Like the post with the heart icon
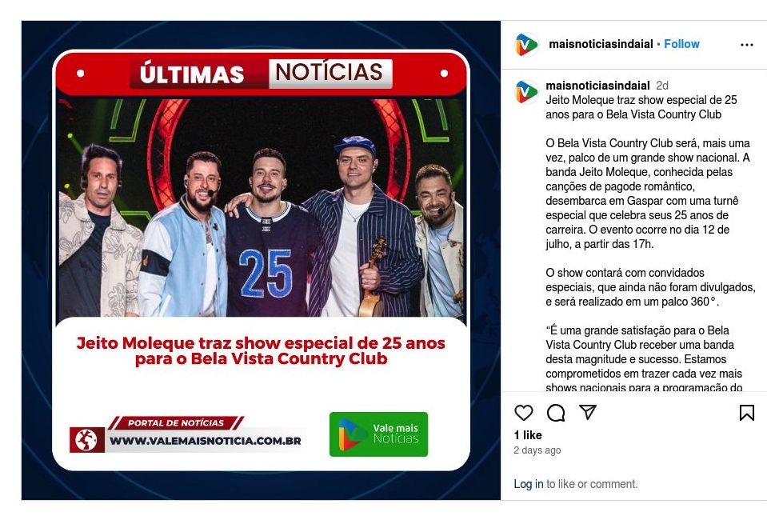The height and width of the screenshot is (532, 767). (523, 413)
